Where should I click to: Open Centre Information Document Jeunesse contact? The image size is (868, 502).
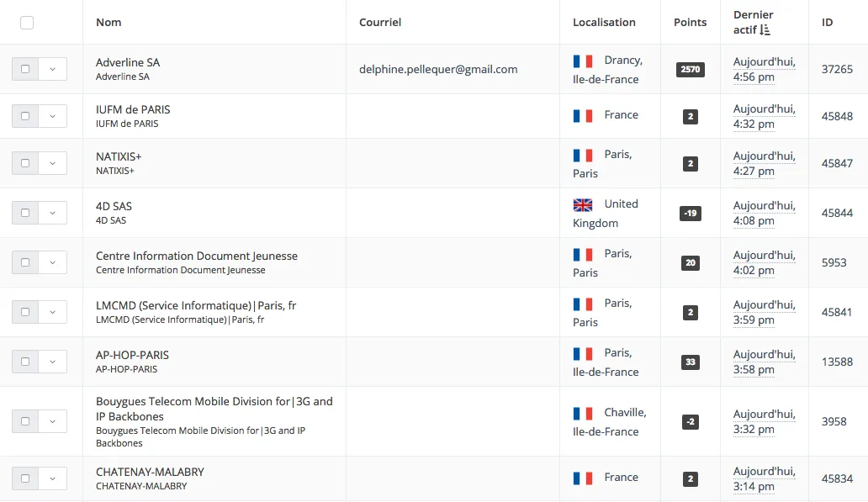[197, 256]
